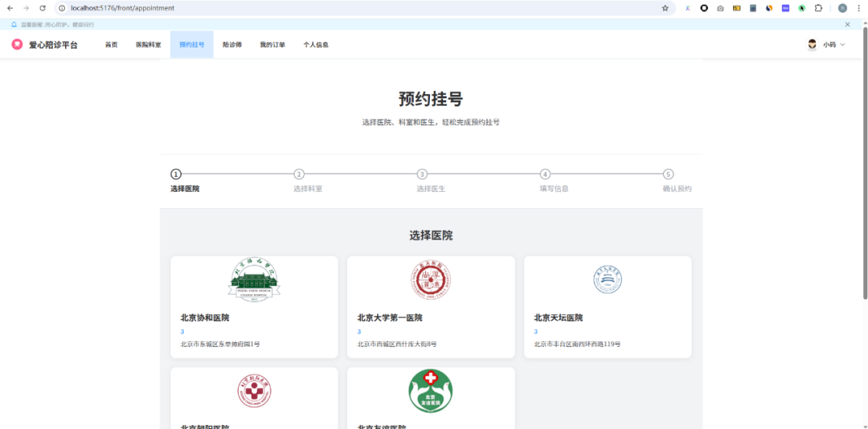The image size is (868, 429).
Task: Click step 3 circle 选择医生
Action: click(x=422, y=174)
